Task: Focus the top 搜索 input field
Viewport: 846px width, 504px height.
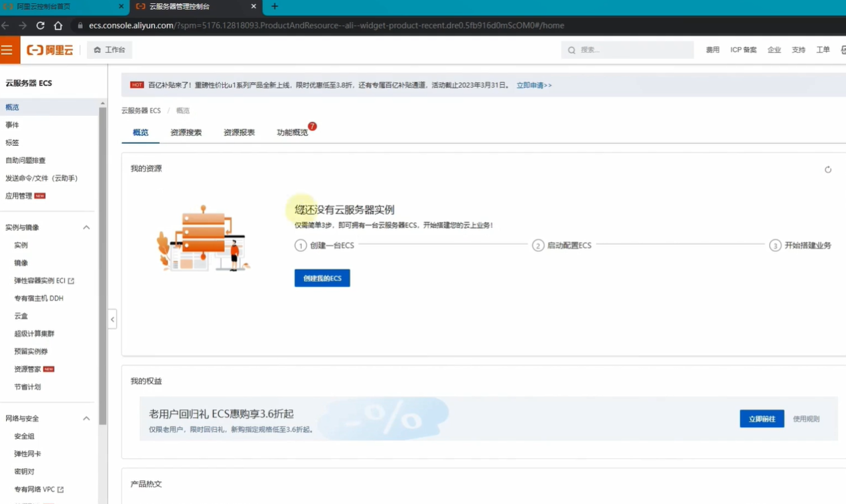Action: (x=628, y=50)
